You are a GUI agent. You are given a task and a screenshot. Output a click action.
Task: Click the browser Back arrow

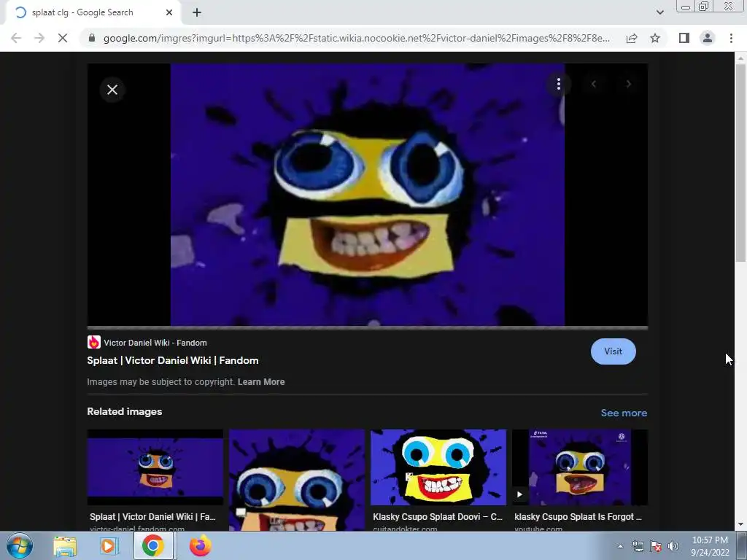[x=16, y=38]
